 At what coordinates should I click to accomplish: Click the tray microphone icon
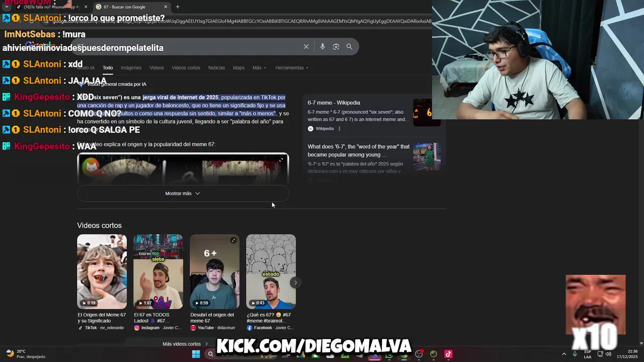(x=575, y=354)
